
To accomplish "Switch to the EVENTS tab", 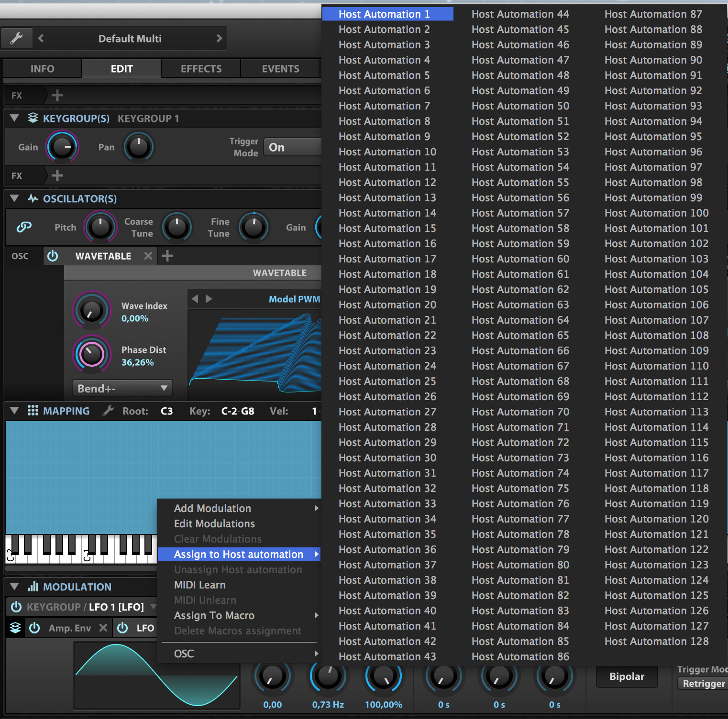I will (x=281, y=69).
